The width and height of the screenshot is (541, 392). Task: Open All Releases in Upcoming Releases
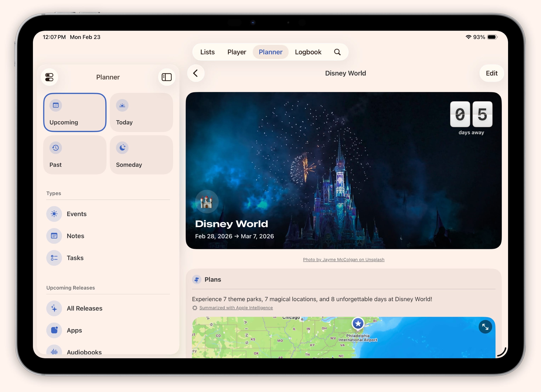tap(84, 308)
